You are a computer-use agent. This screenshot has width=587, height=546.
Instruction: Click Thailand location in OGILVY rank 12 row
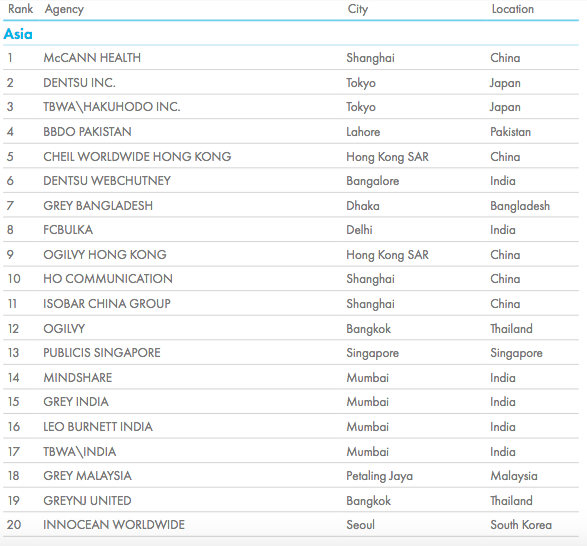pos(511,328)
